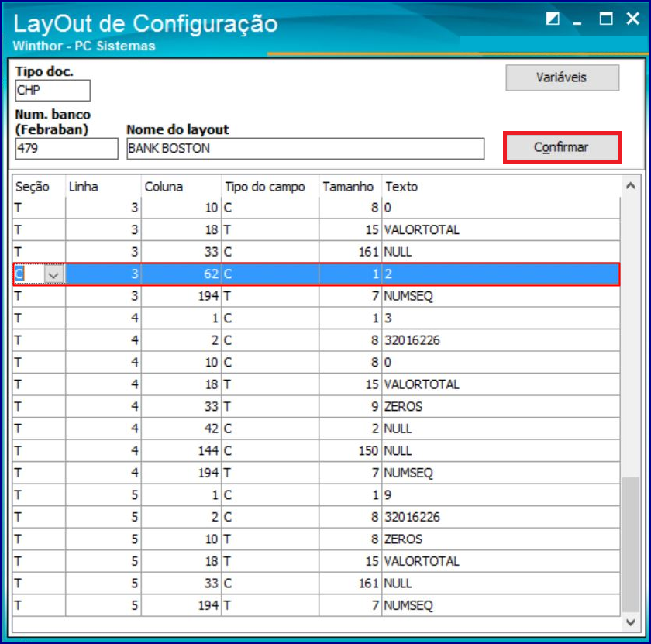The width and height of the screenshot is (651, 644).
Task: Click Tamanho cell 161 in linha 3
Action: 350,252
